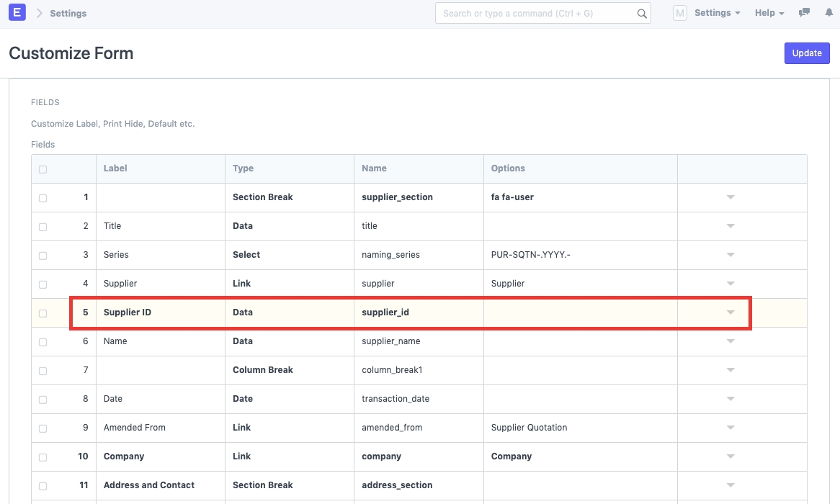Open the Help menu

[x=769, y=13]
